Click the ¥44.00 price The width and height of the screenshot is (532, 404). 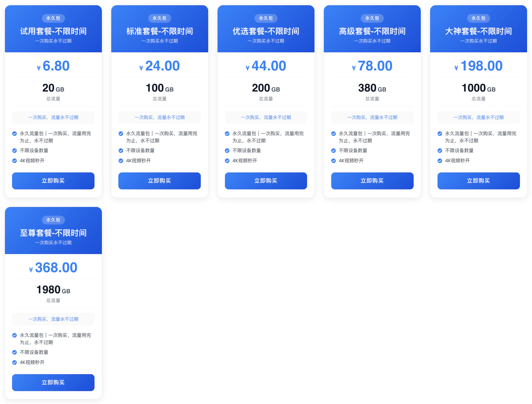(266, 66)
